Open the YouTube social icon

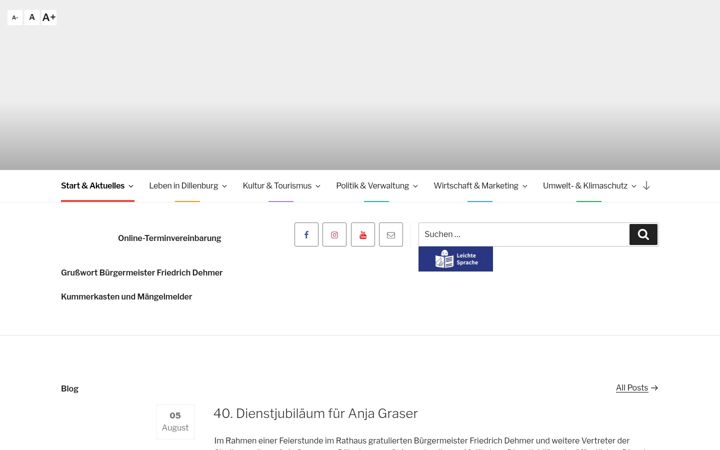(363, 235)
